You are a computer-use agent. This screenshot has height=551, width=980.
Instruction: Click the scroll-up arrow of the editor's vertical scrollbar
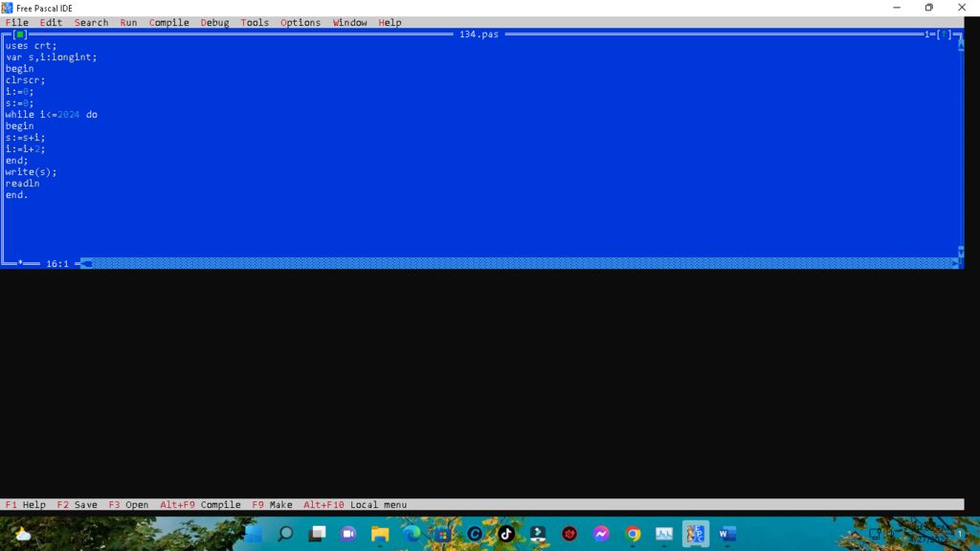(x=961, y=45)
